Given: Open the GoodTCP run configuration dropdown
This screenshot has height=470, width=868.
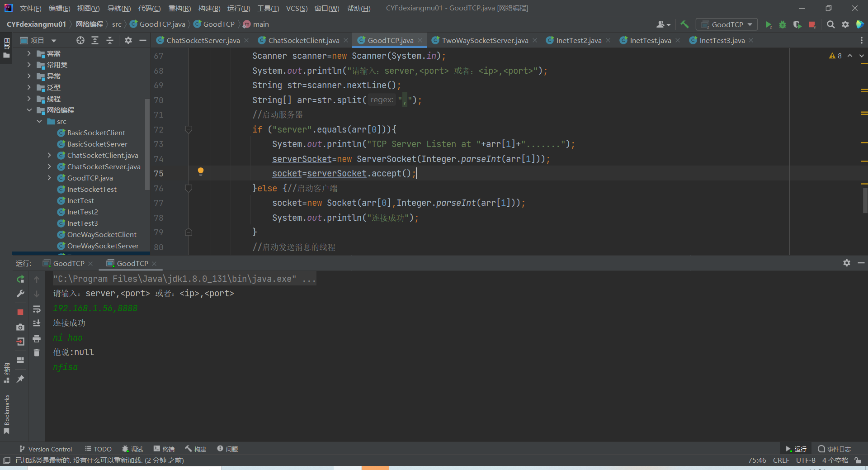Looking at the screenshot, I should 726,24.
